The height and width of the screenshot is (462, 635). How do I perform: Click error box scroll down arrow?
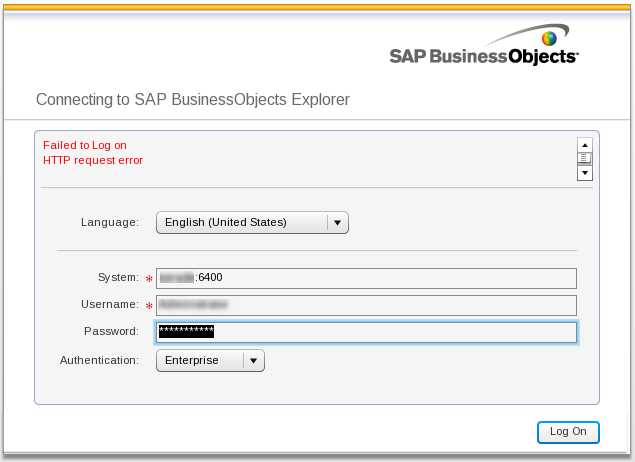click(x=584, y=173)
